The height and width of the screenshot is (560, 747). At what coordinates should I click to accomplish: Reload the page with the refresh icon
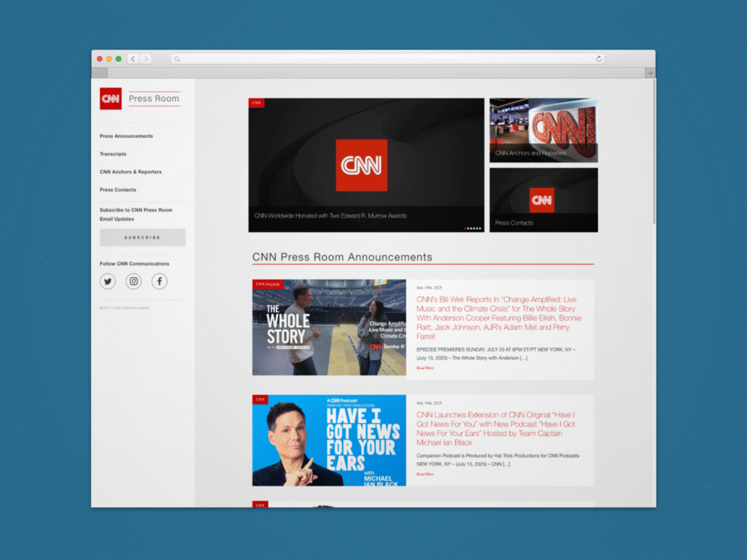click(x=599, y=58)
